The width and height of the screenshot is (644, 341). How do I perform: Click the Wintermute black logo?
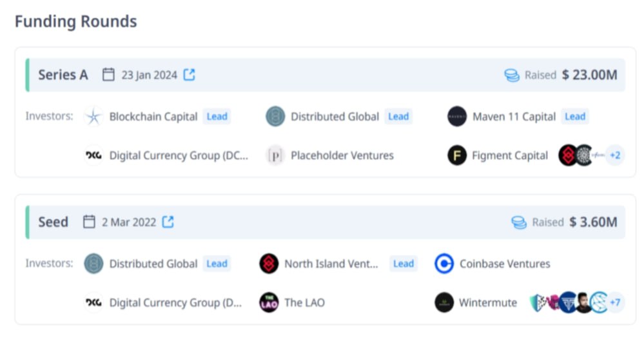(444, 302)
